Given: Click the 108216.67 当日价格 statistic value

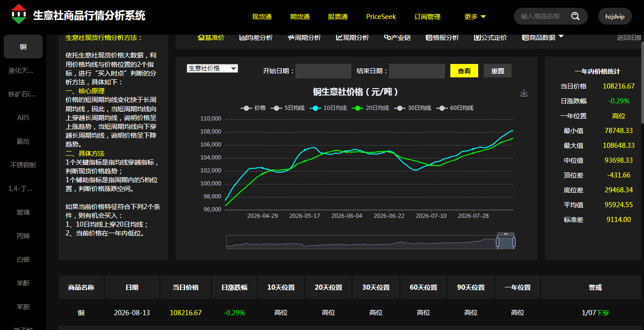Looking at the screenshot, I should (x=619, y=86).
